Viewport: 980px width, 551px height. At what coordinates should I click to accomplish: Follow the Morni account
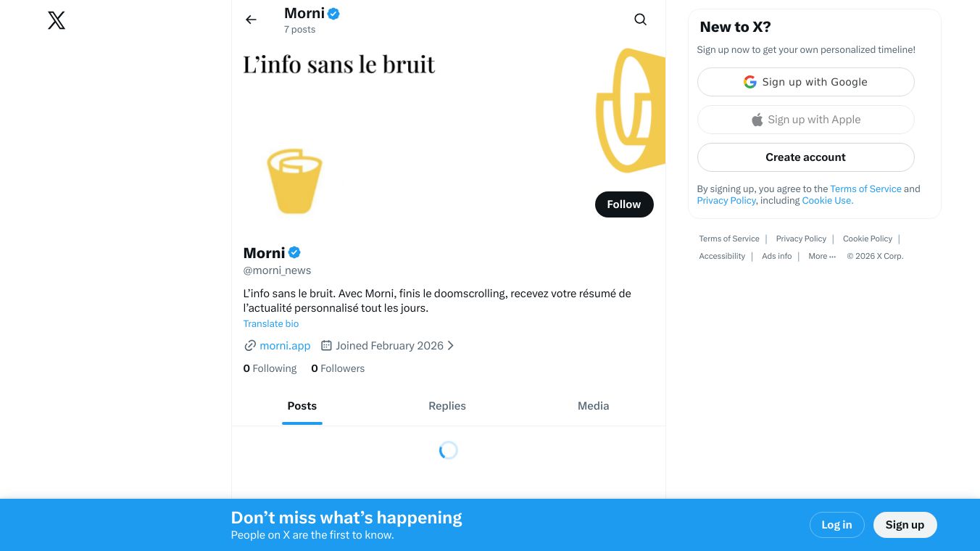click(623, 204)
